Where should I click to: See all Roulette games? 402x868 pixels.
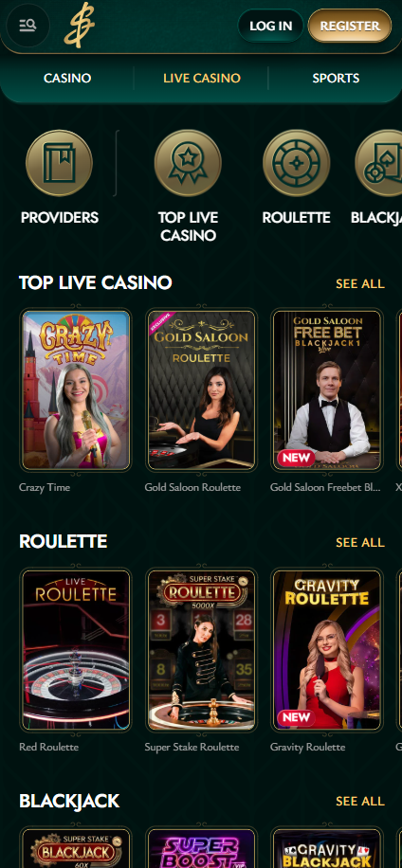(x=360, y=542)
